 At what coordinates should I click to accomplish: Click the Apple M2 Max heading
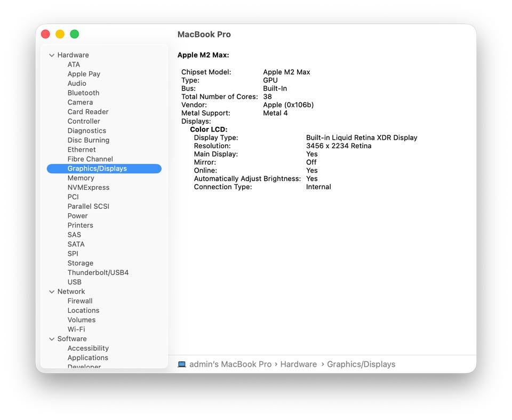(x=203, y=55)
